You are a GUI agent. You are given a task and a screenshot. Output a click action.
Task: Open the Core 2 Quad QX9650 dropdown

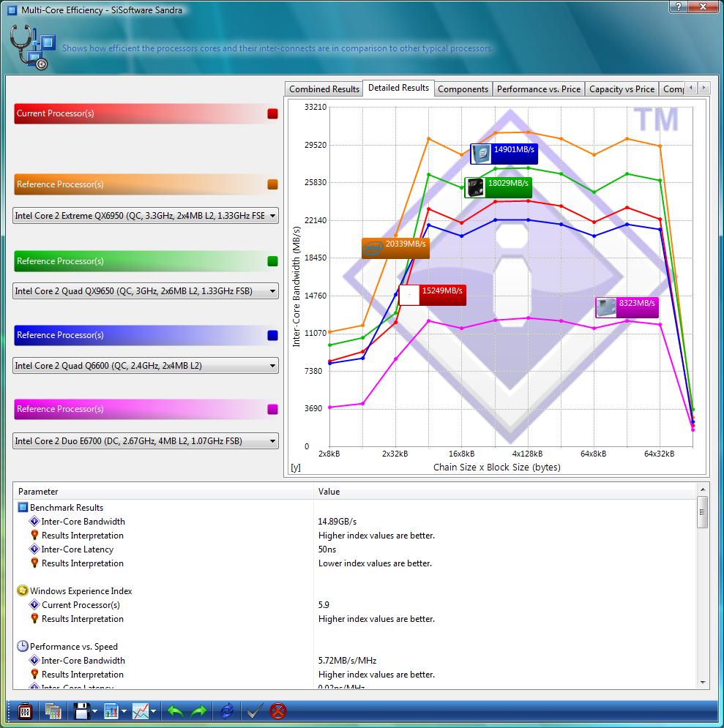tap(146, 291)
